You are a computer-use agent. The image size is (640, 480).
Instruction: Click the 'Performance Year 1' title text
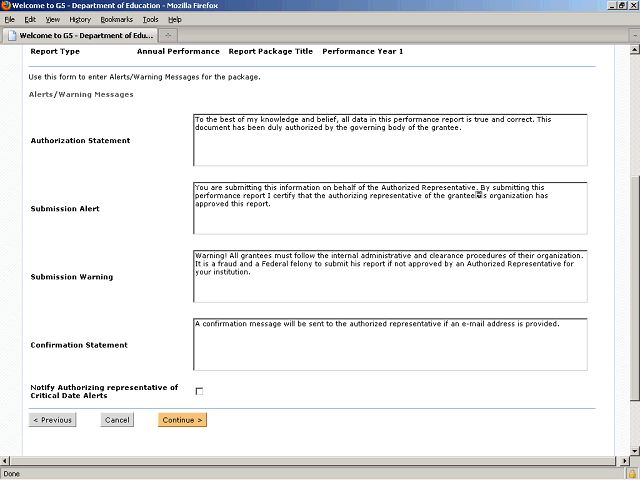[x=362, y=51]
